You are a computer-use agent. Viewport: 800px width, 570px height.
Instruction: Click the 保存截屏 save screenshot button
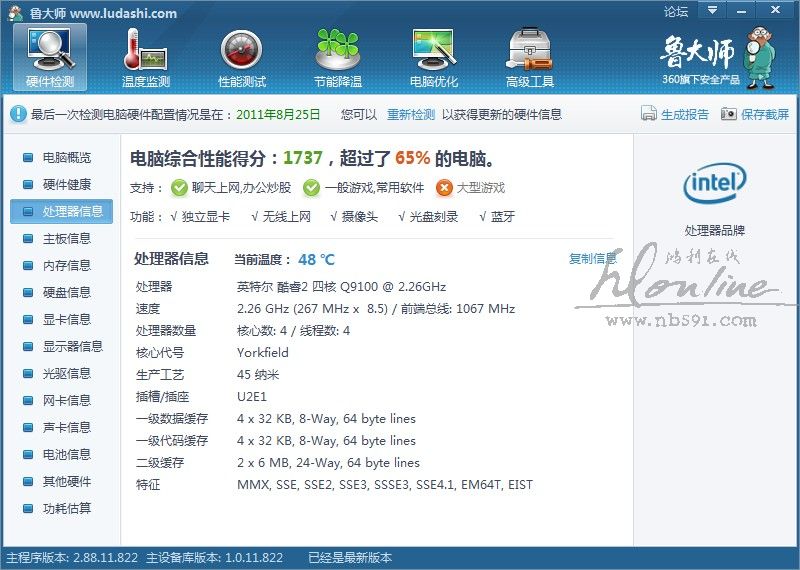point(755,115)
